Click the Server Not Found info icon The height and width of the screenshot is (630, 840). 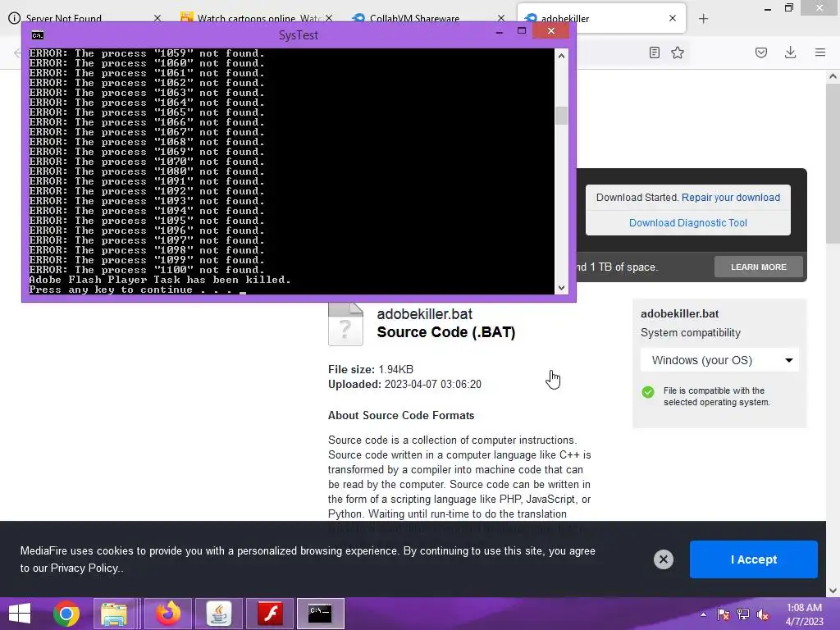pyautogui.click(x=15, y=18)
